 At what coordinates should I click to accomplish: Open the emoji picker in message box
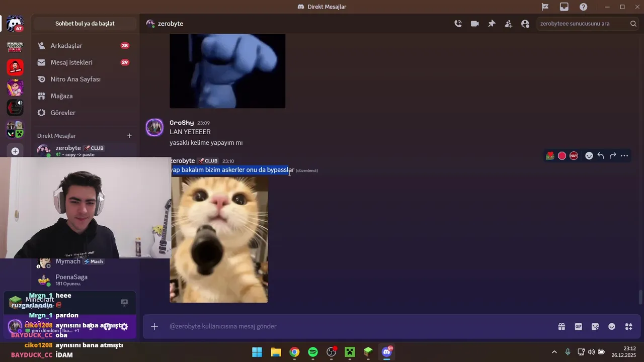(612, 326)
